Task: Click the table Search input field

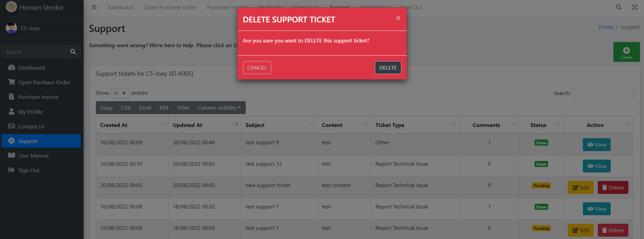Action: point(603,93)
